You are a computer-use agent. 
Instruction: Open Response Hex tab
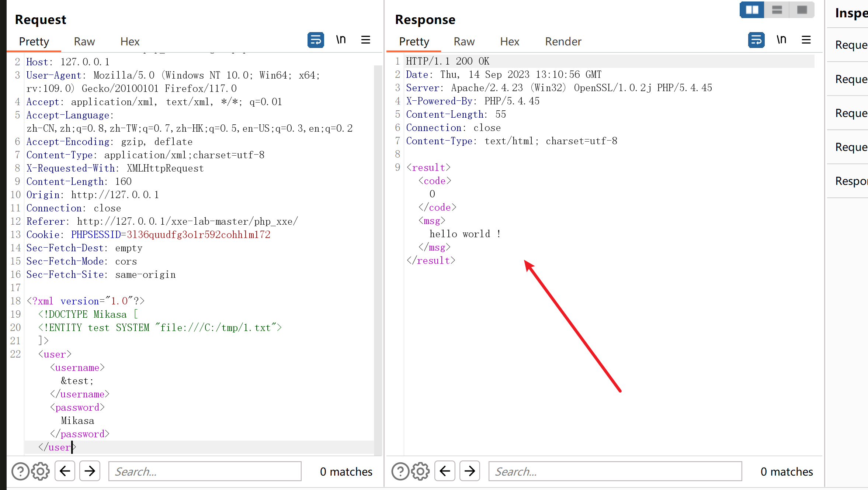click(510, 41)
